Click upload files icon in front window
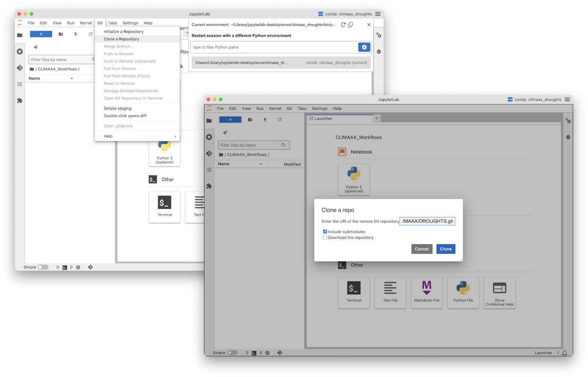588x377 pixels. pyautogui.click(x=265, y=120)
